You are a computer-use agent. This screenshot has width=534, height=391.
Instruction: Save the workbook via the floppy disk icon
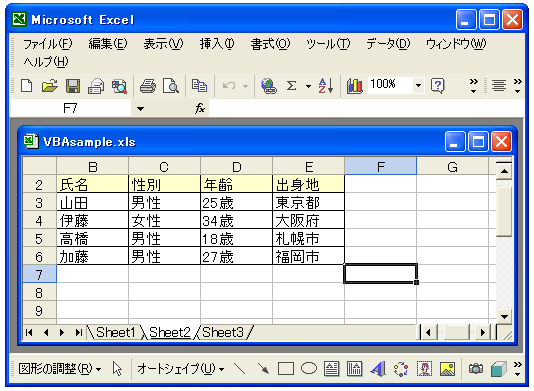(x=73, y=86)
